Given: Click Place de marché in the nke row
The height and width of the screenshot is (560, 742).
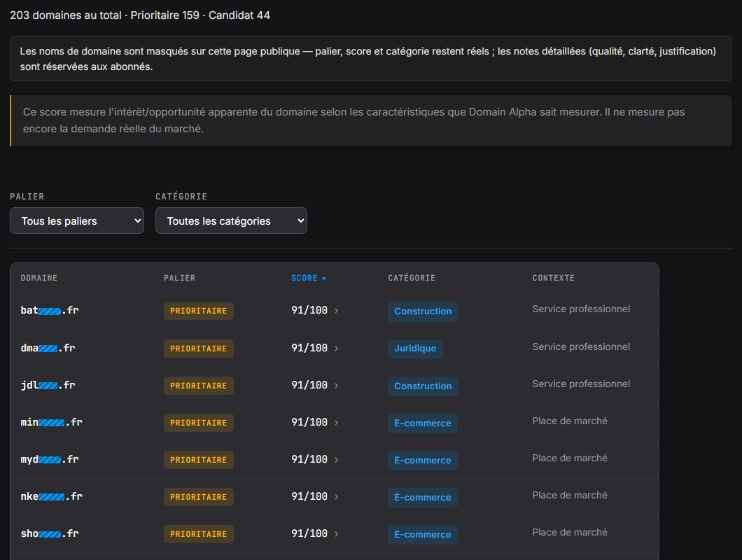Looking at the screenshot, I should coord(570,495).
